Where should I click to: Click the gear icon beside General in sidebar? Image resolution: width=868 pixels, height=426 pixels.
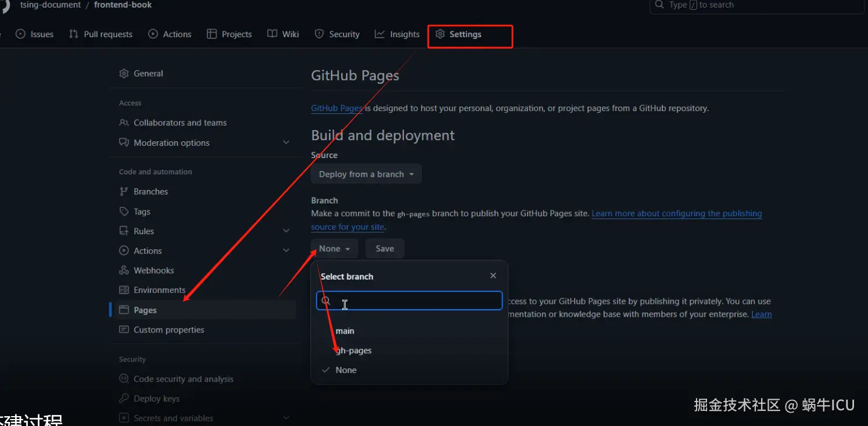[124, 73]
